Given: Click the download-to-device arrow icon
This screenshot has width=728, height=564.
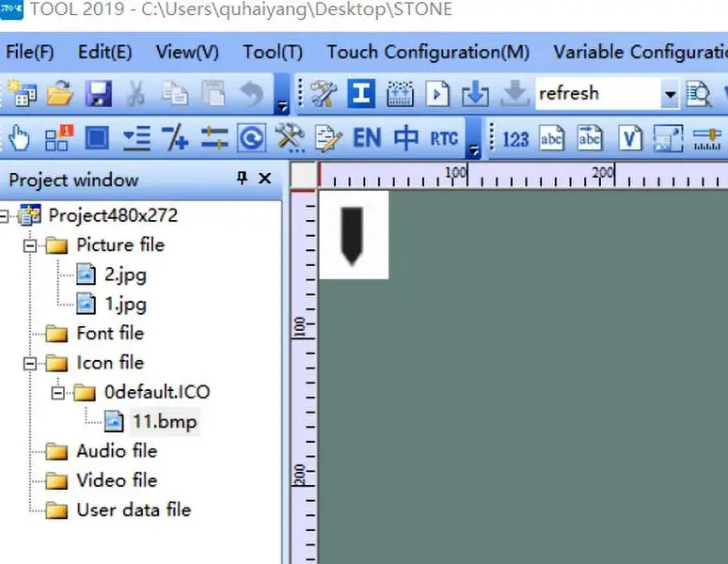Looking at the screenshot, I should 476,93.
